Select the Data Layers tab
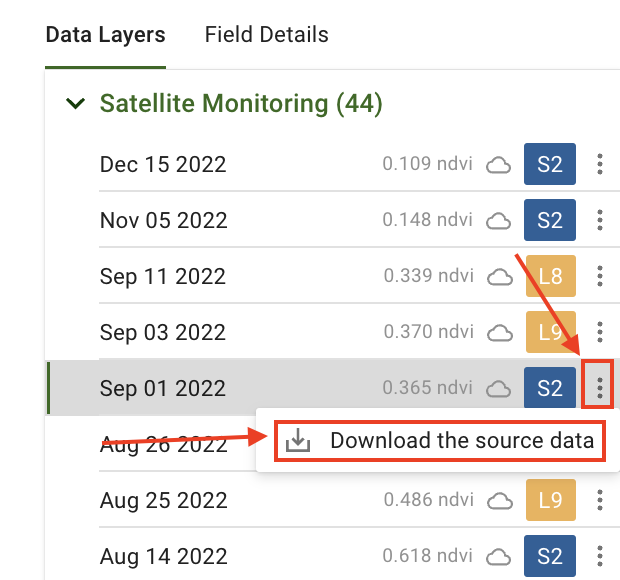This screenshot has height=580, width=620. [x=105, y=35]
